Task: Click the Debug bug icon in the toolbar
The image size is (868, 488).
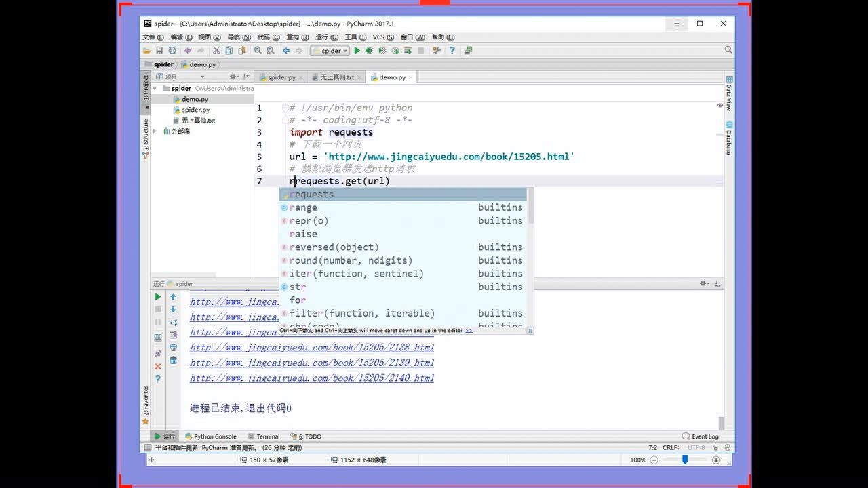Action: (x=369, y=51)
